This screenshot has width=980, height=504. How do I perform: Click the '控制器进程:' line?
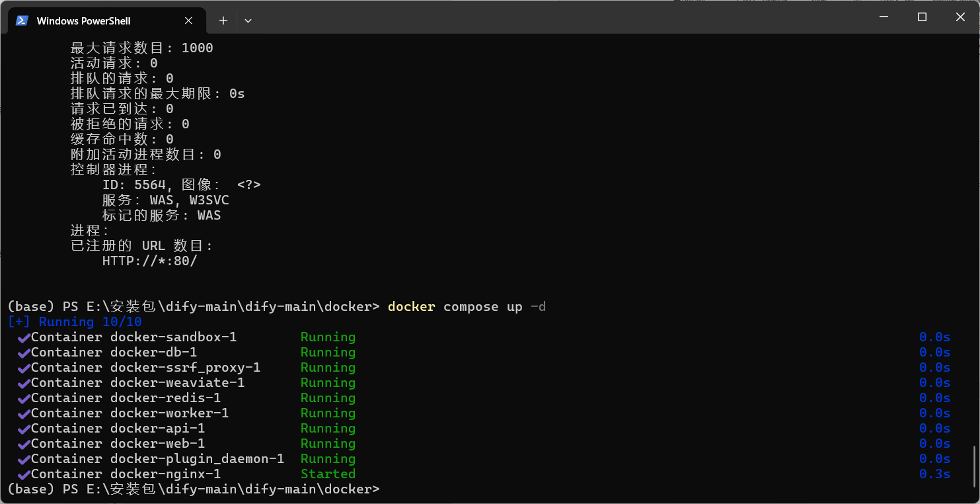pyautogui.click(x=114, y=170)
